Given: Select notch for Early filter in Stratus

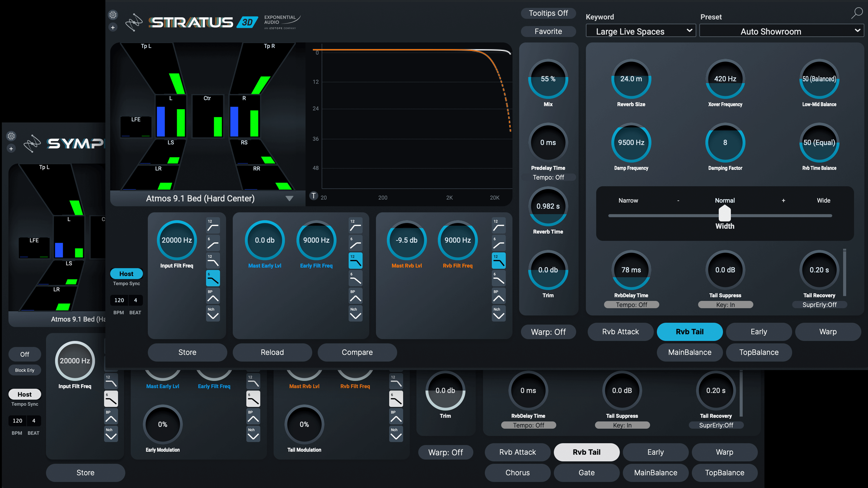Looking at the screenshot, I should [356, 313].
